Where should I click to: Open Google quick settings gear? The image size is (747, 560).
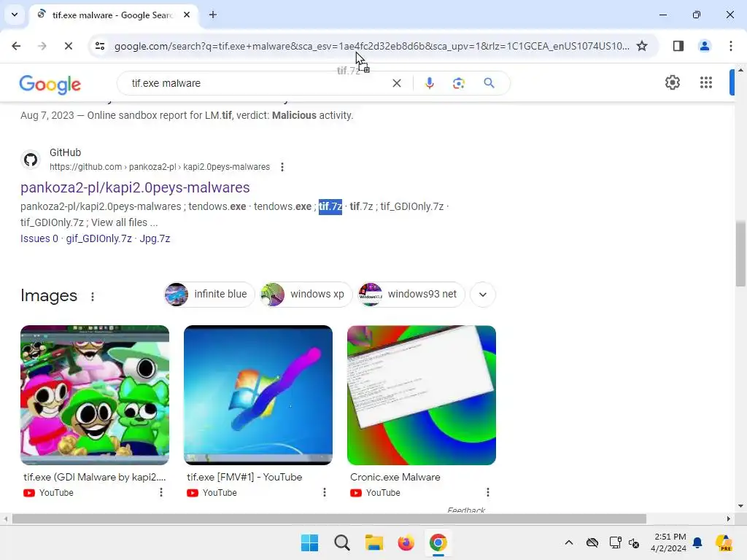point(673,82)
